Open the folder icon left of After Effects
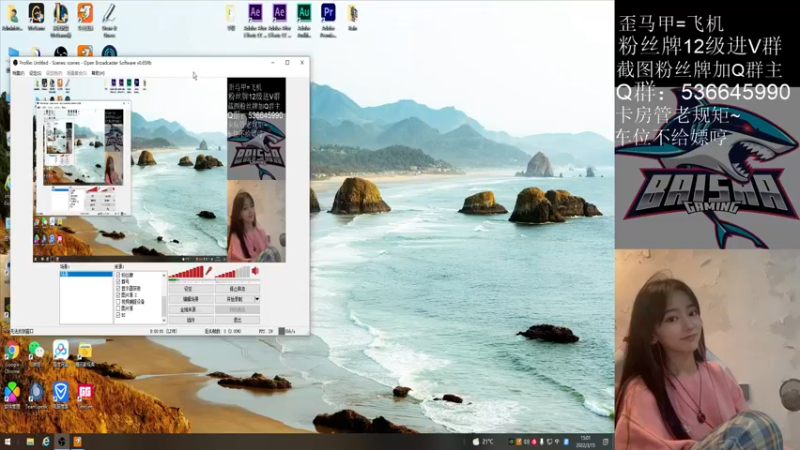 click(231, 17)
